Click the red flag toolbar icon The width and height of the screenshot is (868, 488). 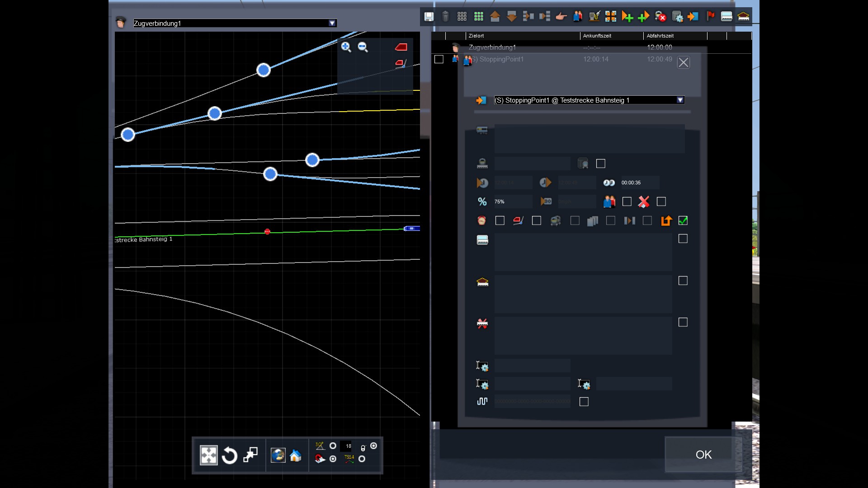(x=710, y=17)
